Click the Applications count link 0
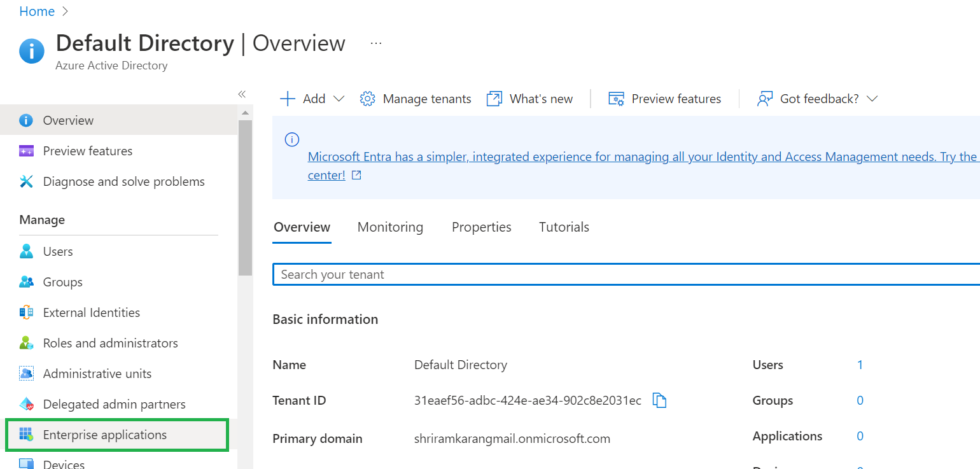 860,436
